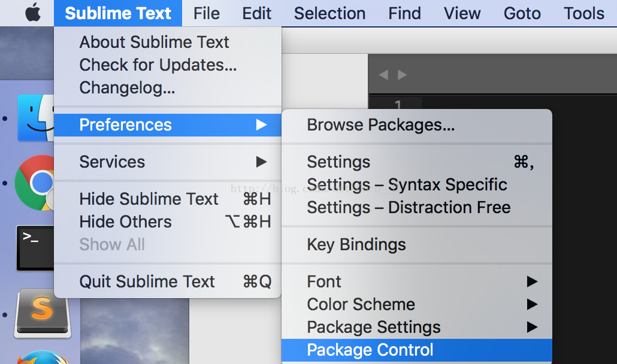This screenshot has width=617, height=364.
Task: Open the Find menu
Action: pyautogui.click(x=404, y=13)
